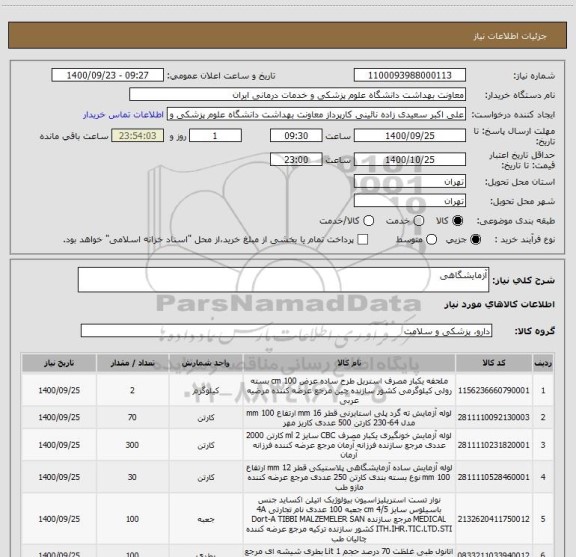Select the خدمت radio button
This screenshot has height=557, width=576.
pos(419,220)
